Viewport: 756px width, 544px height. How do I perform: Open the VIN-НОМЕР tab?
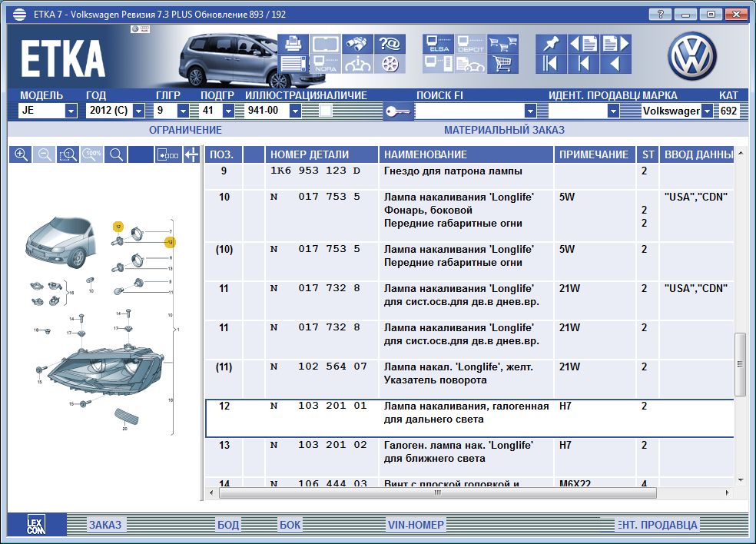pos(416,525)
